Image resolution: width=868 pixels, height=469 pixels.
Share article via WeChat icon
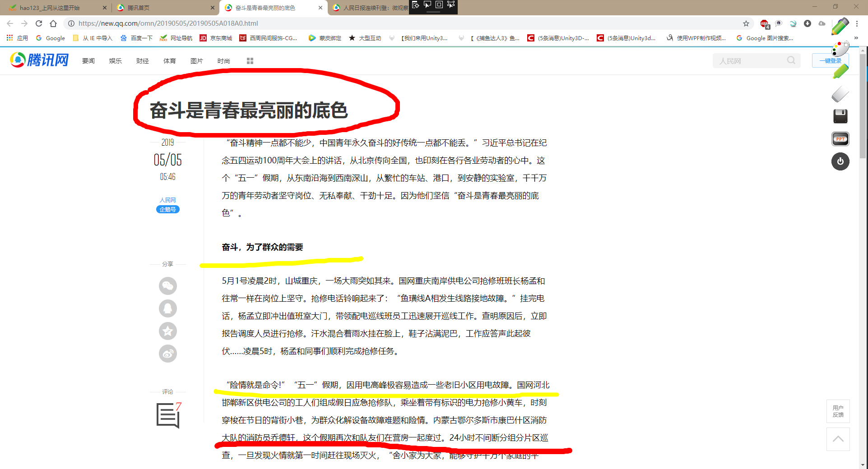point(168,286)
